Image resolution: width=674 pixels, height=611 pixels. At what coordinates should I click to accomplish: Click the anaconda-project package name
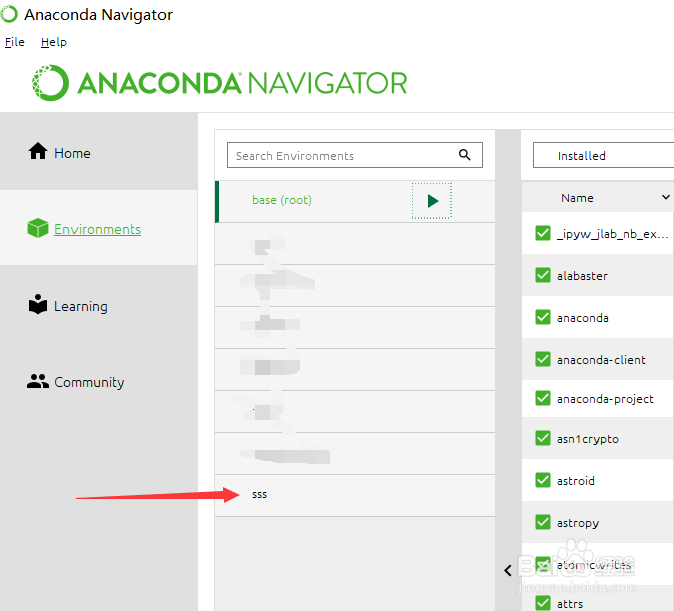pyautogui.click(x=605, y=399)
